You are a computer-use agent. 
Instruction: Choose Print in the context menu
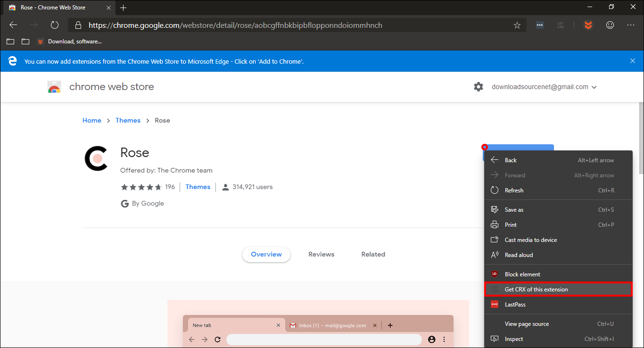pos(558,225)
